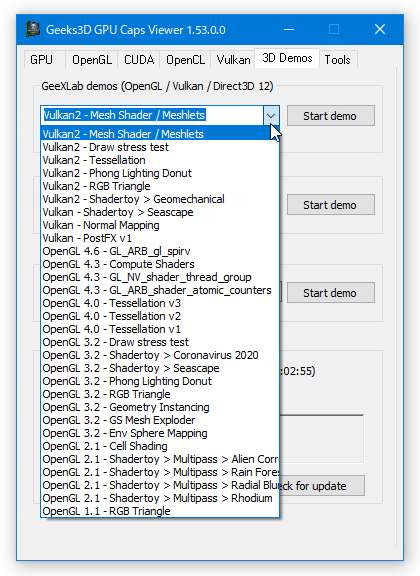The width and height of the screenshot is (420, 576).
Task: Open the Vulkan tab
Action: [233, 60]
